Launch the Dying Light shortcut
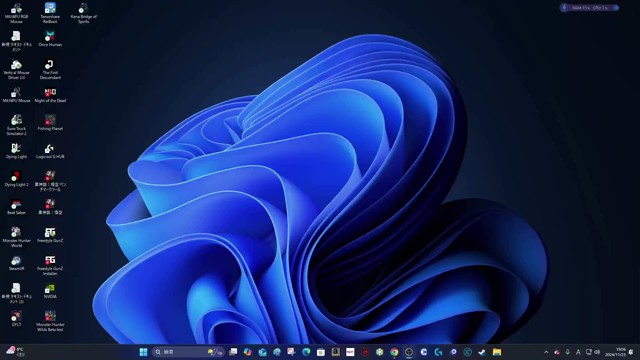 click(16, 151)
